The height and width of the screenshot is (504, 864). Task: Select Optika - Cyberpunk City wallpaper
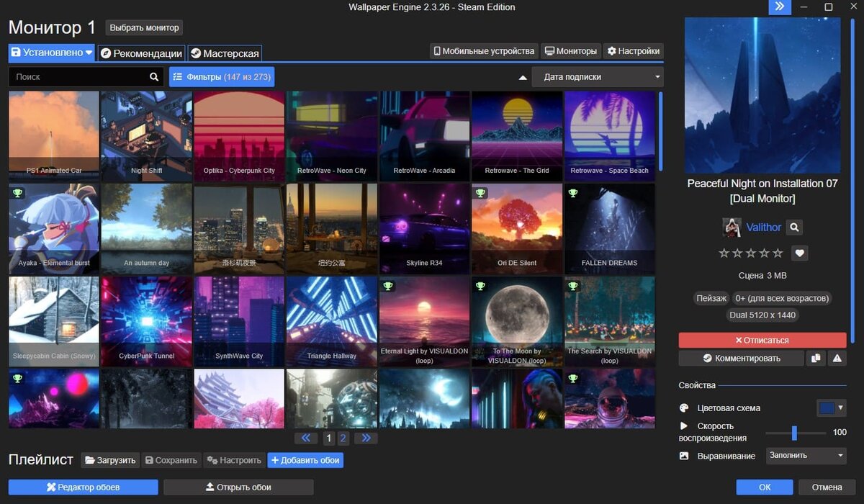240,135
